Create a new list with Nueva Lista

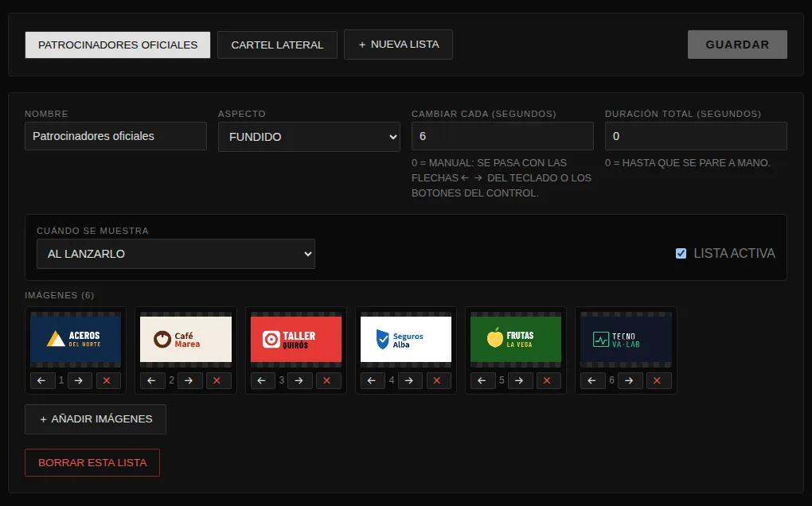tap(398, 45)
